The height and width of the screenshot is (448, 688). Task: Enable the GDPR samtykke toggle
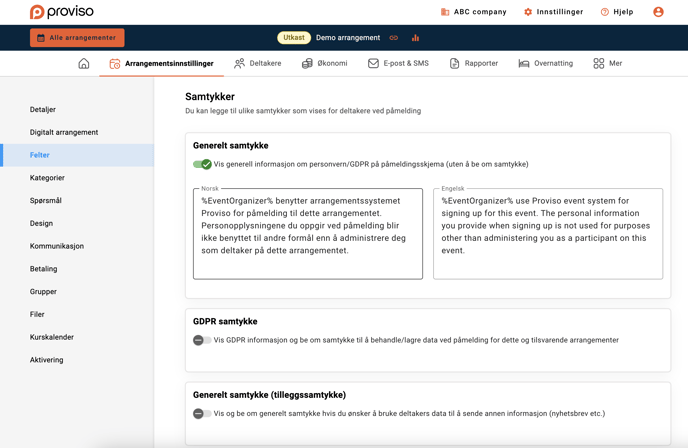point(202,340)
